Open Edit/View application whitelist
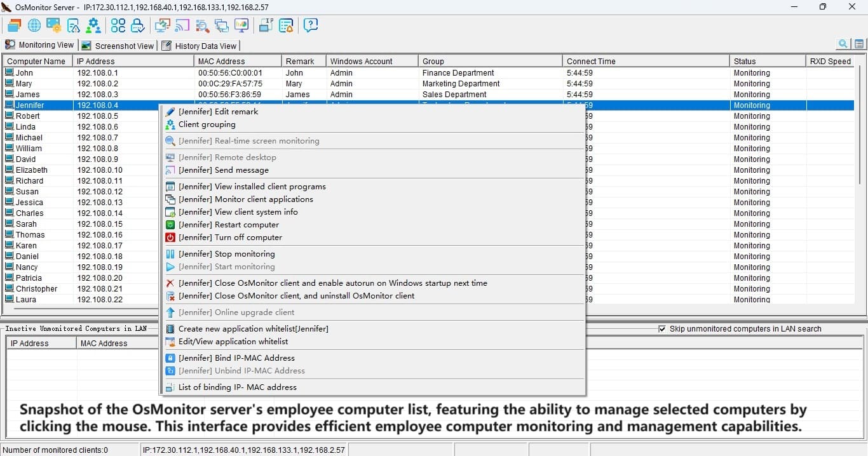The image size is (868, 456). 372,342
